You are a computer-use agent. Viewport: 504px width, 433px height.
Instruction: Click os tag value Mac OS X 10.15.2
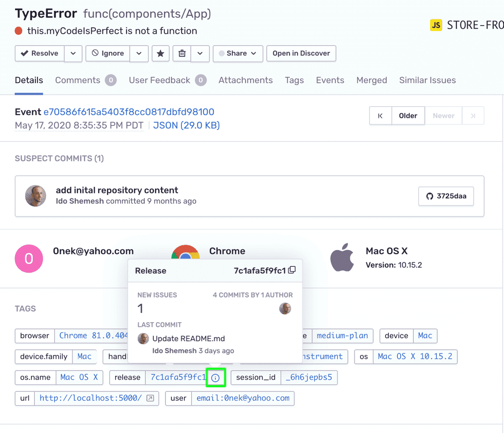click(x=415, y=357)
